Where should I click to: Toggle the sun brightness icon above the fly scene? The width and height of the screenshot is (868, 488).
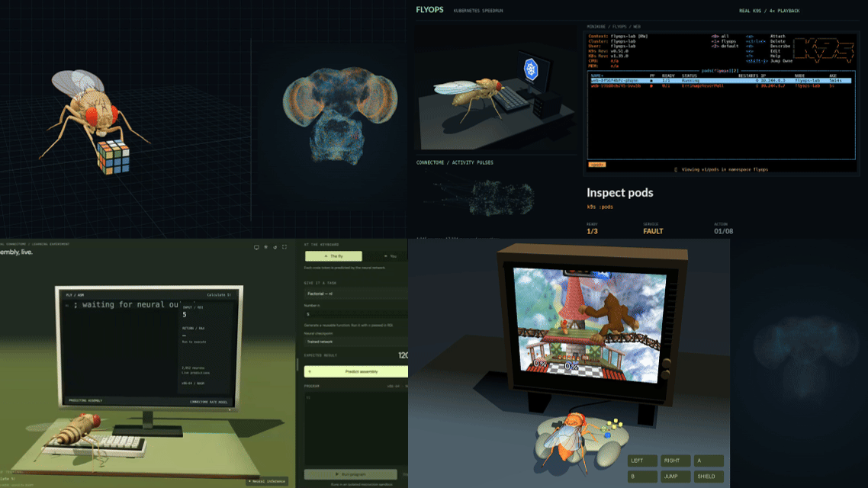coord(265,247)
